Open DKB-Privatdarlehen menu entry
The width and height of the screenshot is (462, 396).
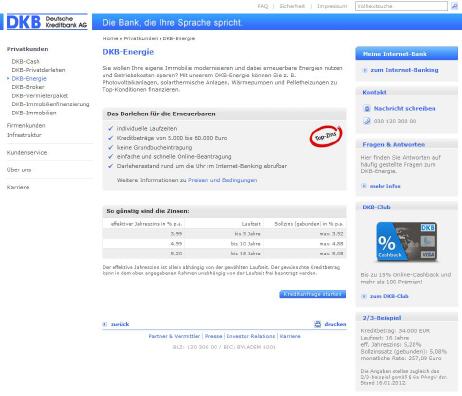[38, 70]
